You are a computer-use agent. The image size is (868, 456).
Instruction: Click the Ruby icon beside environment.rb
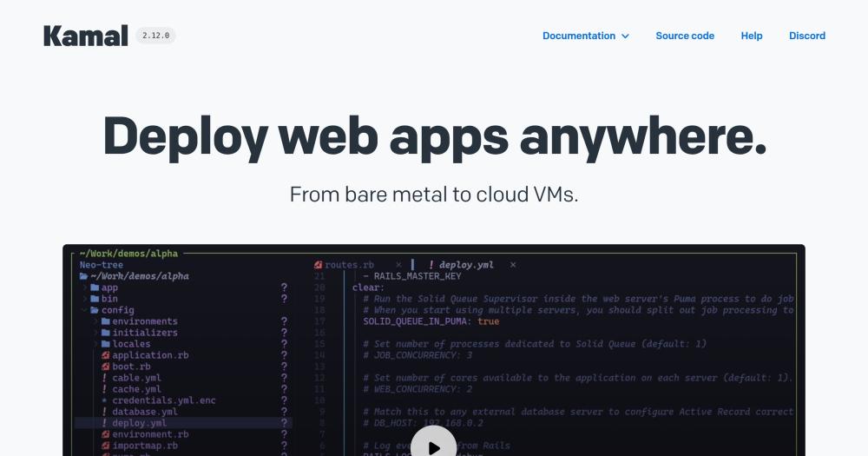coord(105,434)
